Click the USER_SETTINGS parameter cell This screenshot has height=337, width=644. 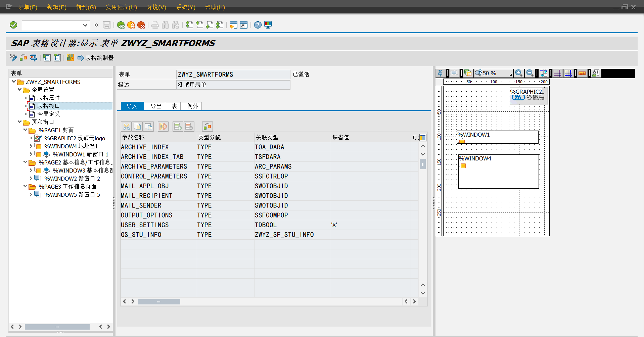point(158,225)
